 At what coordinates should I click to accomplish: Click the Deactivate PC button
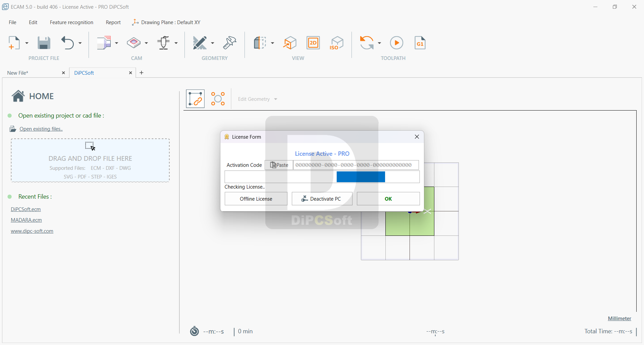tap(322, 199)
